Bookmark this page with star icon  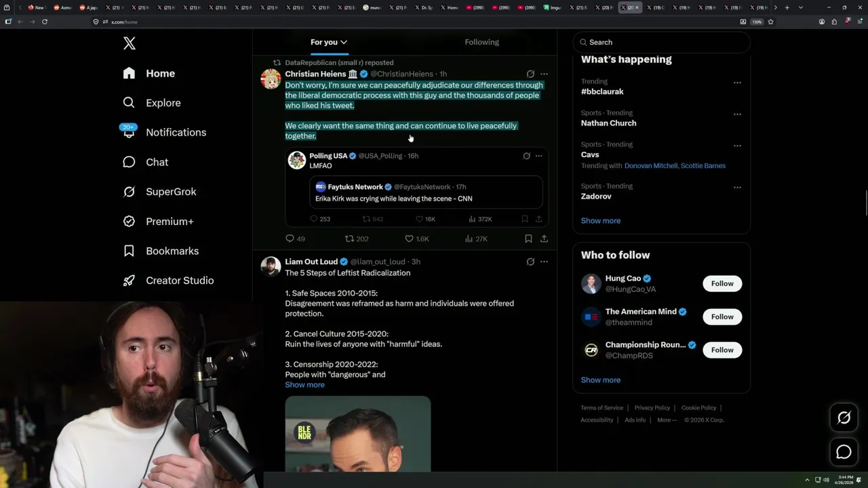[x=770, y=22]
